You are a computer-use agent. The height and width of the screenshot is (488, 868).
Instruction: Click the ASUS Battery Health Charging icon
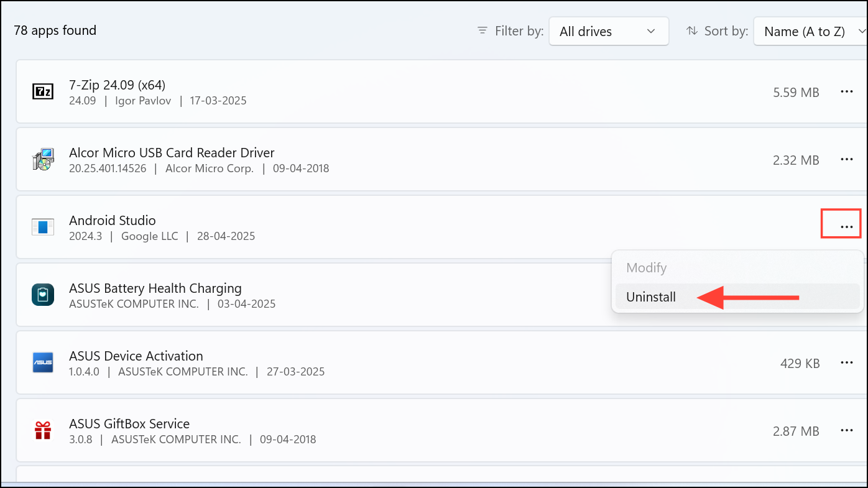tap(43, 295)
